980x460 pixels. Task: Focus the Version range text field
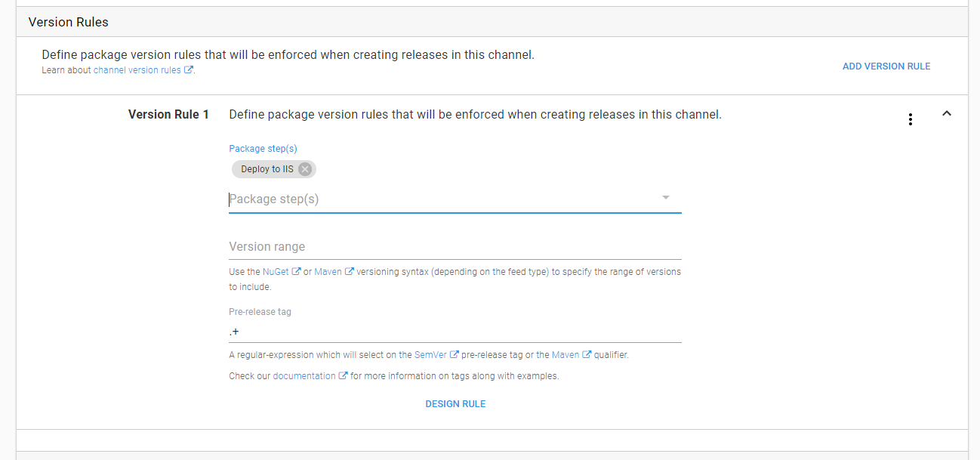coord(455,247)
